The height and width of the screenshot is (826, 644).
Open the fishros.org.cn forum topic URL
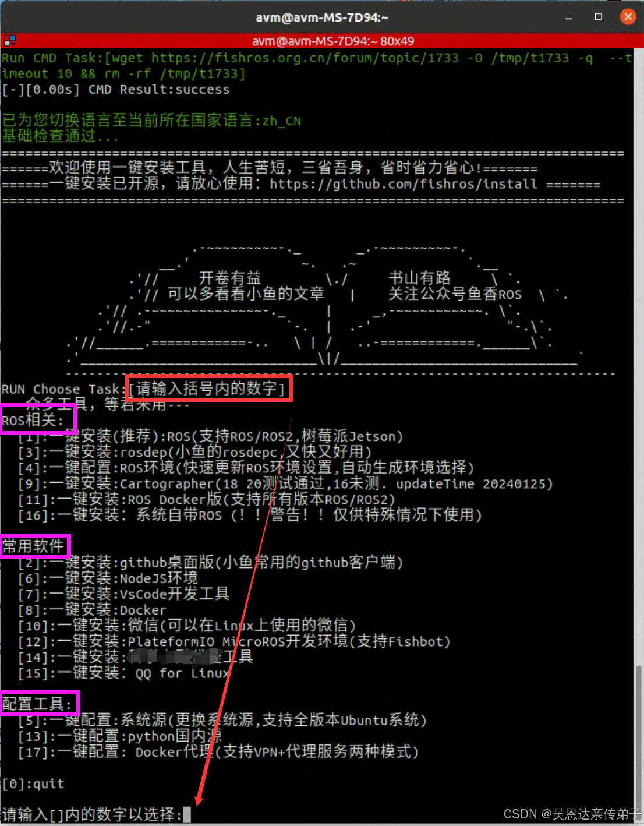[305, 58]
